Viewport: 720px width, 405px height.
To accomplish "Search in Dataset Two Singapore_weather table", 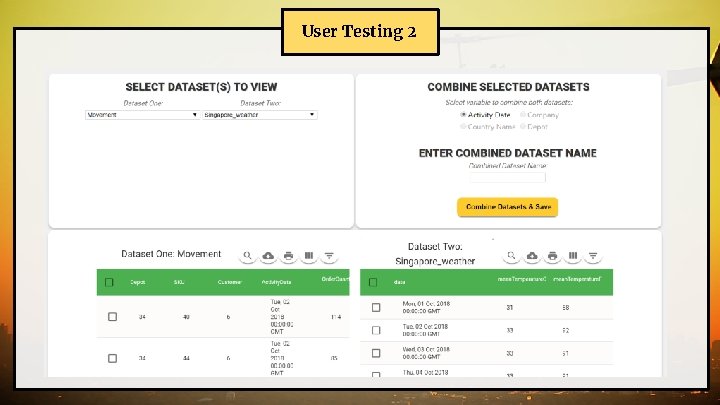I will click(x=512, y=255).
